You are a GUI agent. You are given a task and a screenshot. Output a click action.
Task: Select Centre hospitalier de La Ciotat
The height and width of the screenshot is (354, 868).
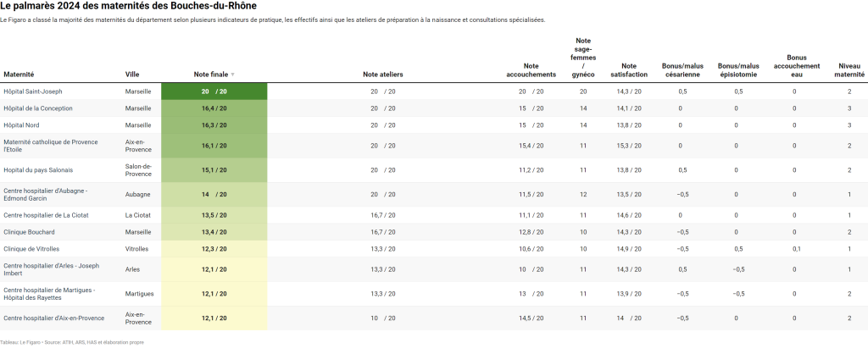[x=46, y=215]
